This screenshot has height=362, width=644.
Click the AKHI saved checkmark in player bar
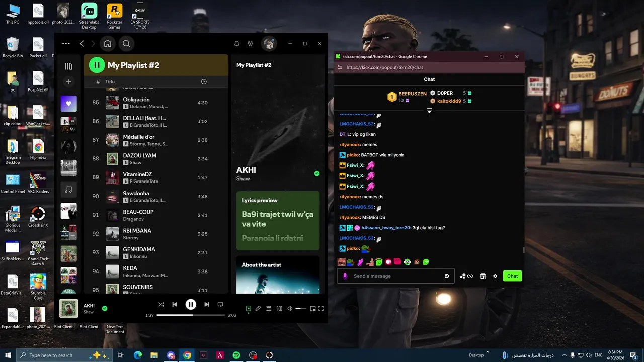point(105,308)
